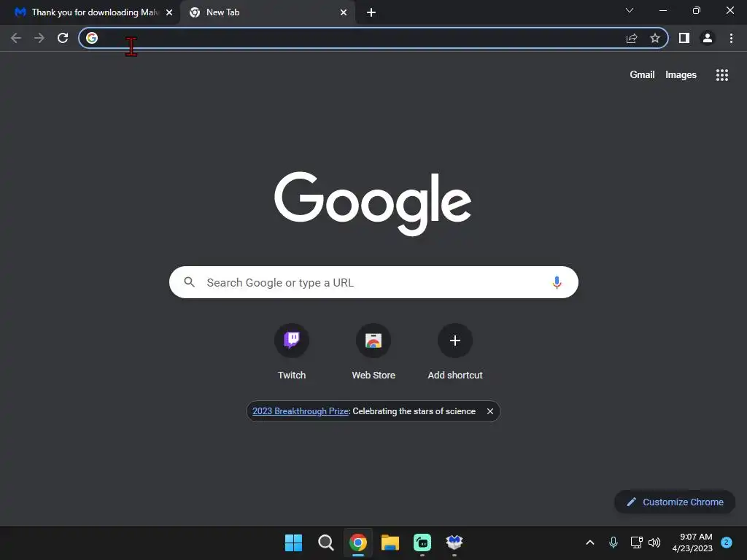Expand the tab search dropdown arrow
The image size is (747, 560).
coord(630,10)
